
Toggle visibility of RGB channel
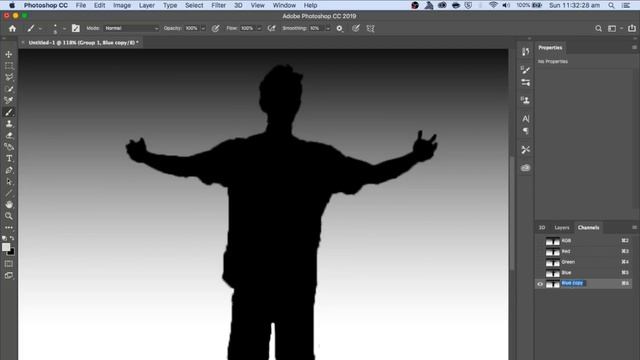pos(540,241)
